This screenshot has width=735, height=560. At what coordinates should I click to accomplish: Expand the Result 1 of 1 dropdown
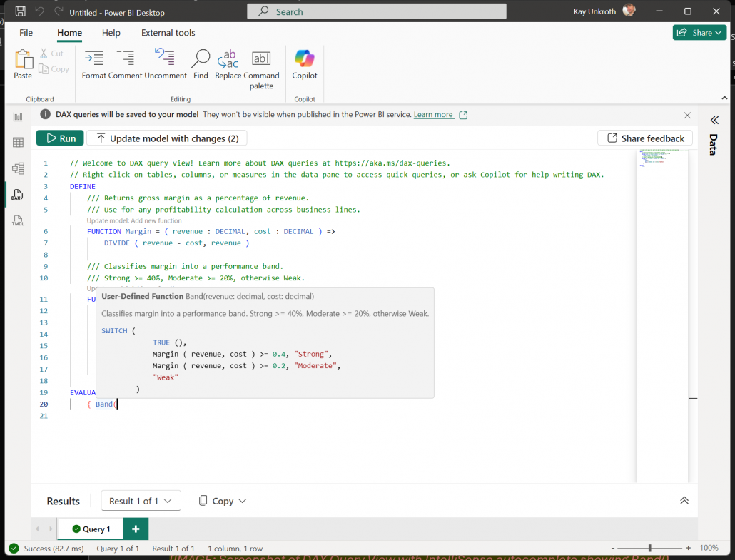click(x=141, y=501)
